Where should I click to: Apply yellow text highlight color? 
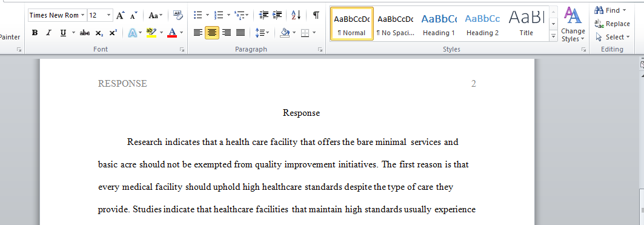(151, 33)
